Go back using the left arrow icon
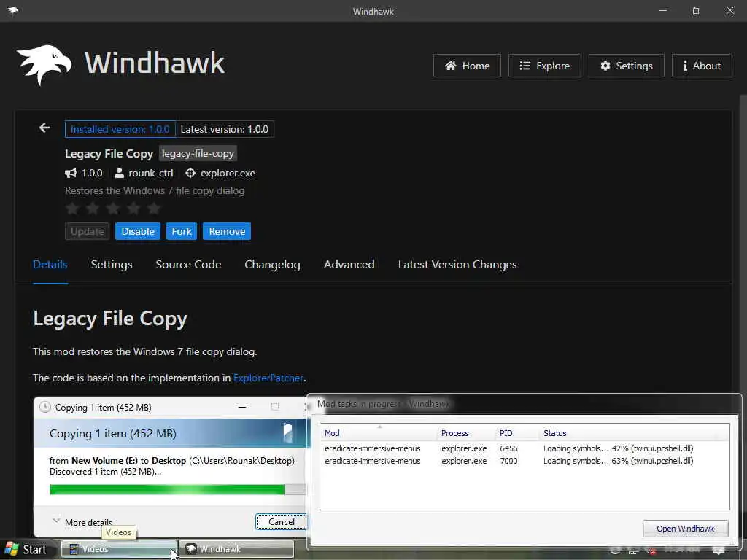Viewport: 747px width, 560px height. [44, 128]
